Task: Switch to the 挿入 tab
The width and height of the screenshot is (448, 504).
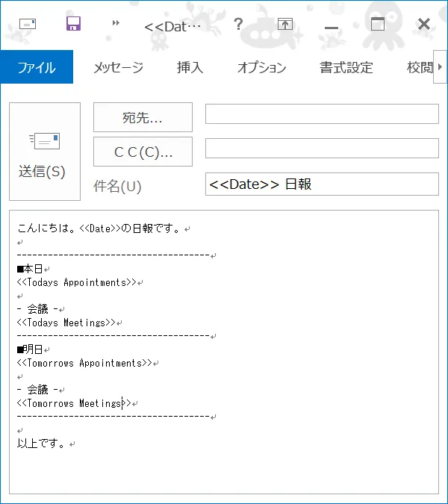Action: [190, 67]
